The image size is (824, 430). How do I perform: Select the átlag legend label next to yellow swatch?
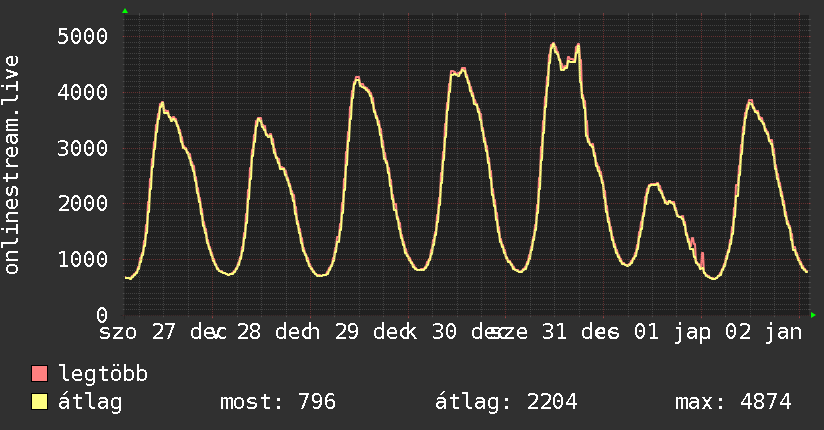90,402
